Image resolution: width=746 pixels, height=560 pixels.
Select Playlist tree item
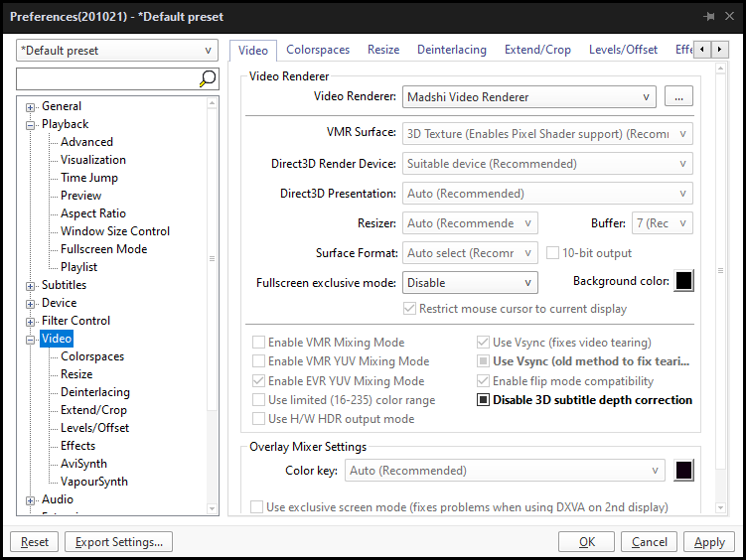[x=79, y=267]
